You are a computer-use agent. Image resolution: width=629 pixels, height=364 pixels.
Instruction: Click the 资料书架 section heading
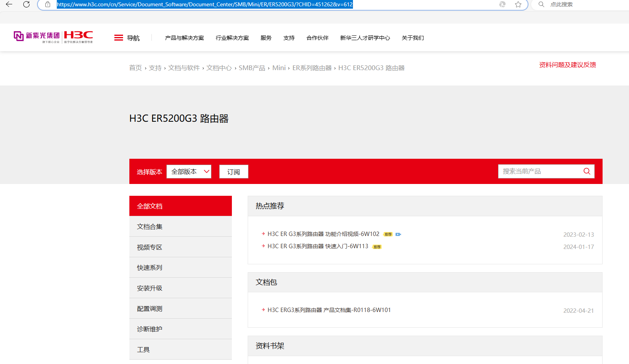(x=270, y=346)
